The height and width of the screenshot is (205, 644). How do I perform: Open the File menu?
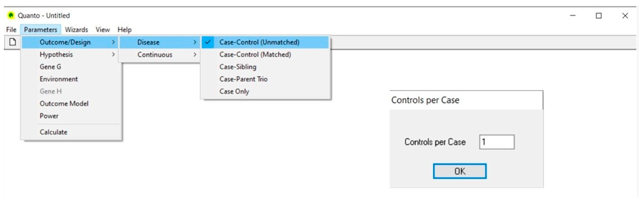point(11,30)
